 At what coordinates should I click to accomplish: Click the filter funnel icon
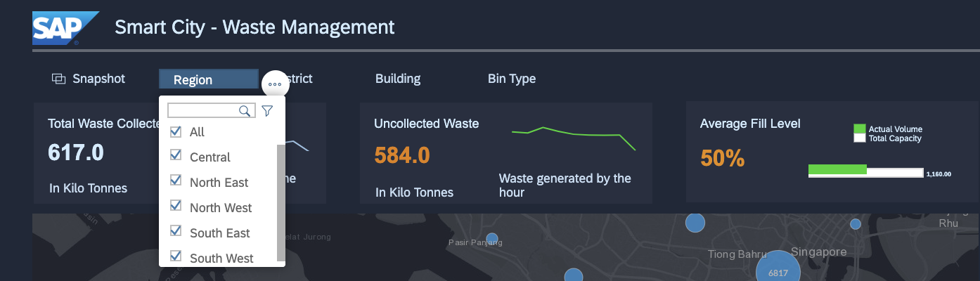[267, 110]
